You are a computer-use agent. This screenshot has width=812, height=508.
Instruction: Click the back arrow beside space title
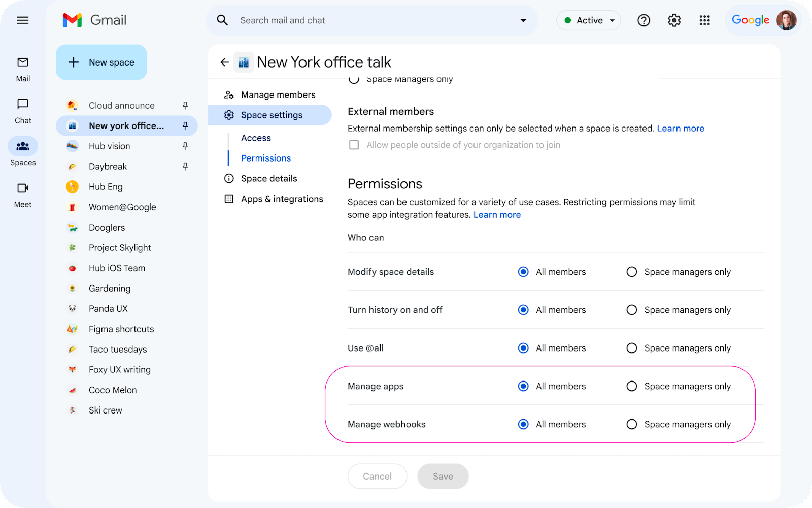click(x=224, y=62)
